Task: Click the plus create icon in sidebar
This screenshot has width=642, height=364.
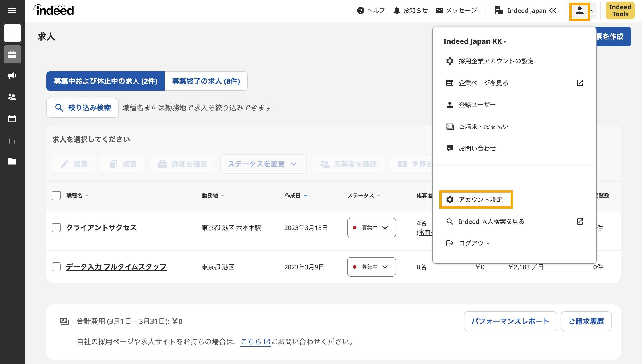Action: [x=12, y=33]
